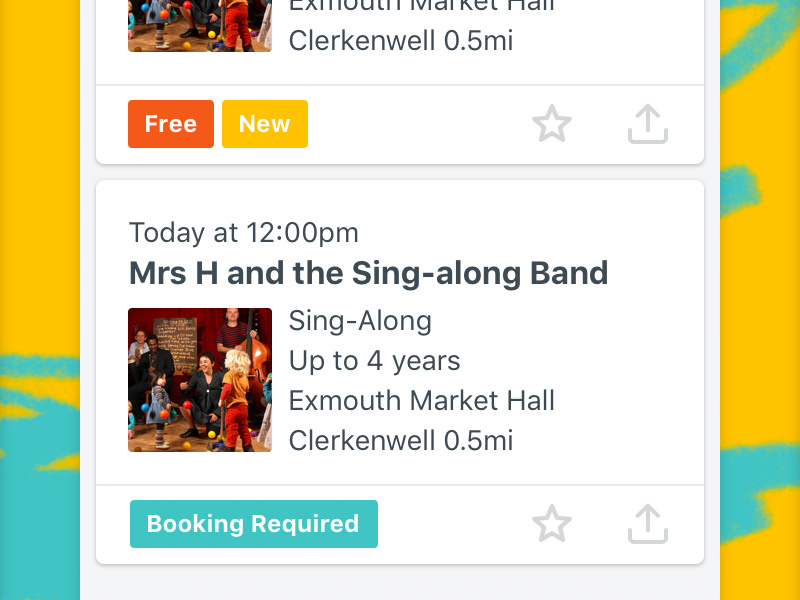Screen dimensions: 800x600
Task: Star the Mrs H Sing-along Band event
Action: [x=551, y=524]
